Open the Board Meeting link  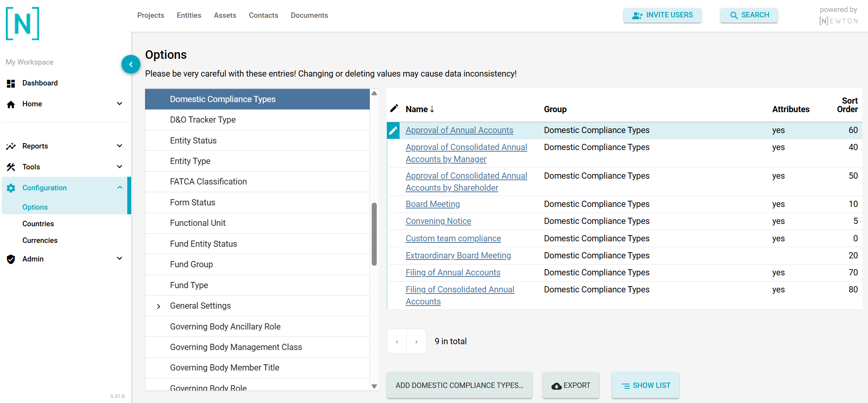tap(432, 204)
